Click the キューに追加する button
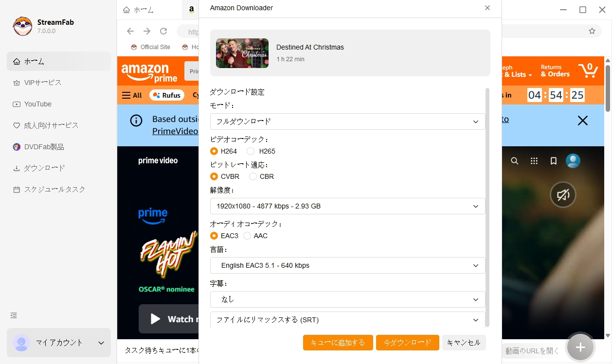This screenshot has width=612, height=364. [338, 343]
